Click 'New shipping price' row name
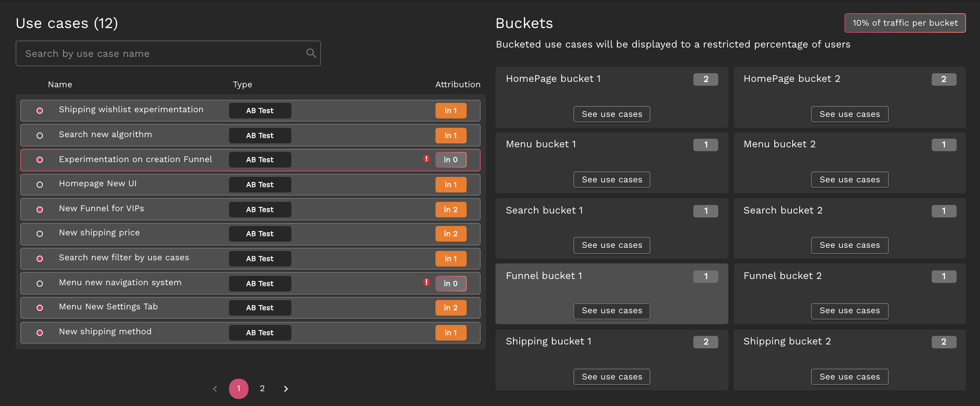Screen dimensions: 980x406 99,233
